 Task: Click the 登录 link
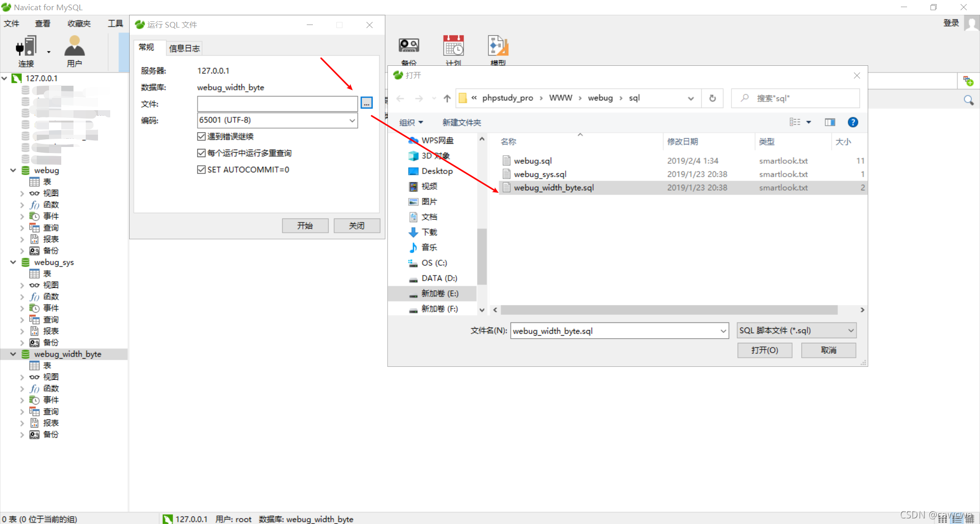(x=951, y=23)
